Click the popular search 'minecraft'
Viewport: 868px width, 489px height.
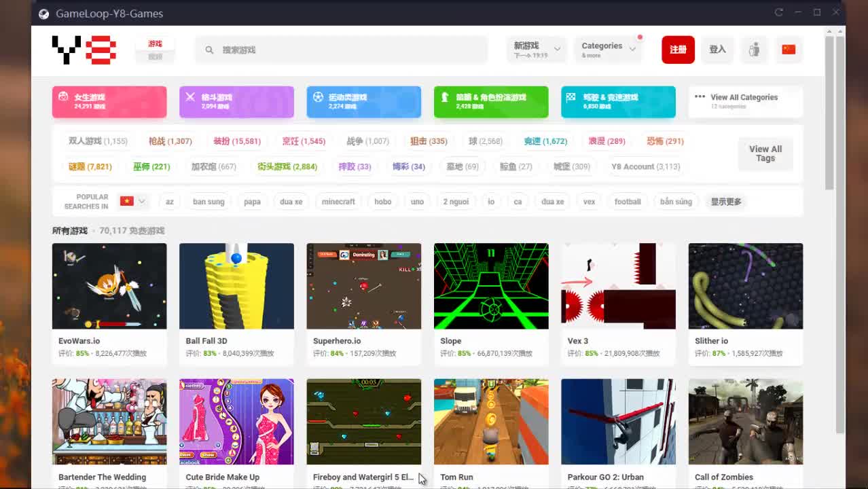pos(338,202)
